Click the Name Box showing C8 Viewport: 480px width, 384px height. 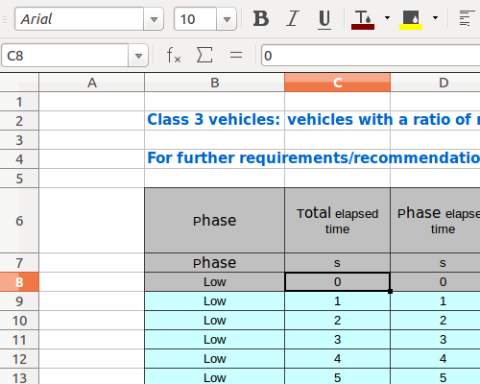(x=65, y=56)
